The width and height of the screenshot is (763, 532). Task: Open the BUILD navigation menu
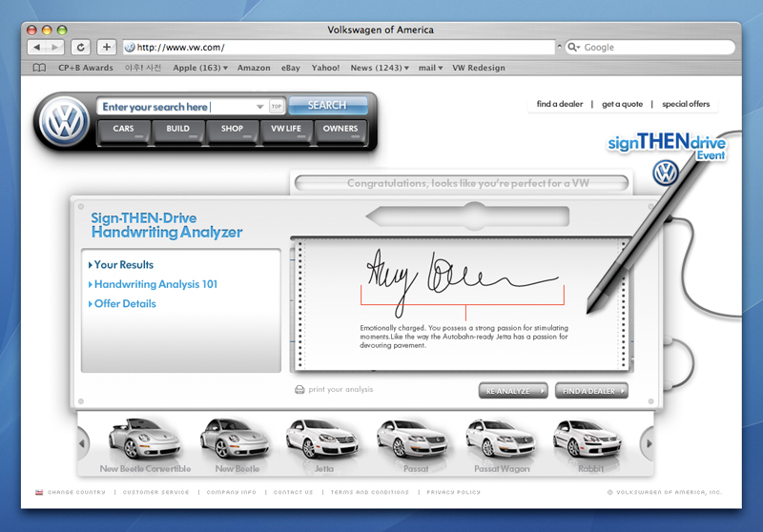(x=177, y=131)
